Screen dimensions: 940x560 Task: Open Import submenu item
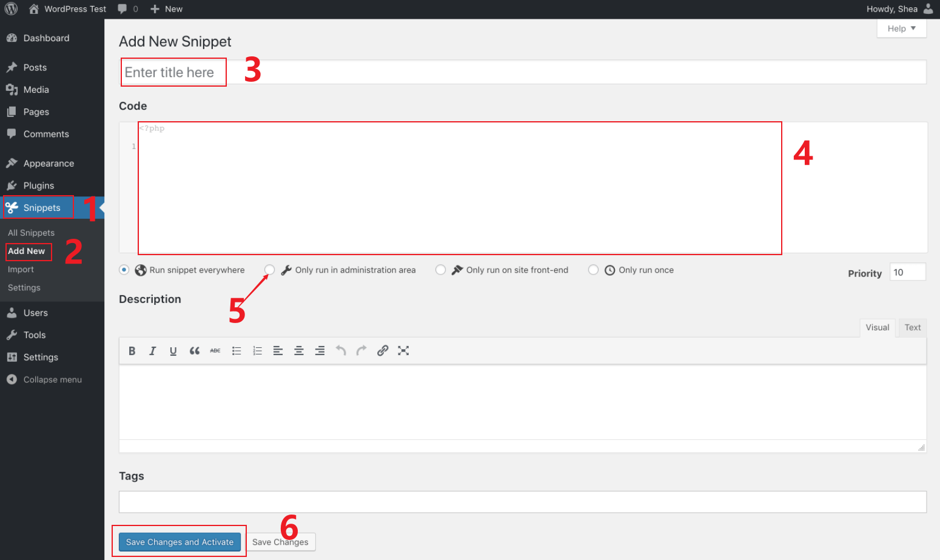click(21, 270)
